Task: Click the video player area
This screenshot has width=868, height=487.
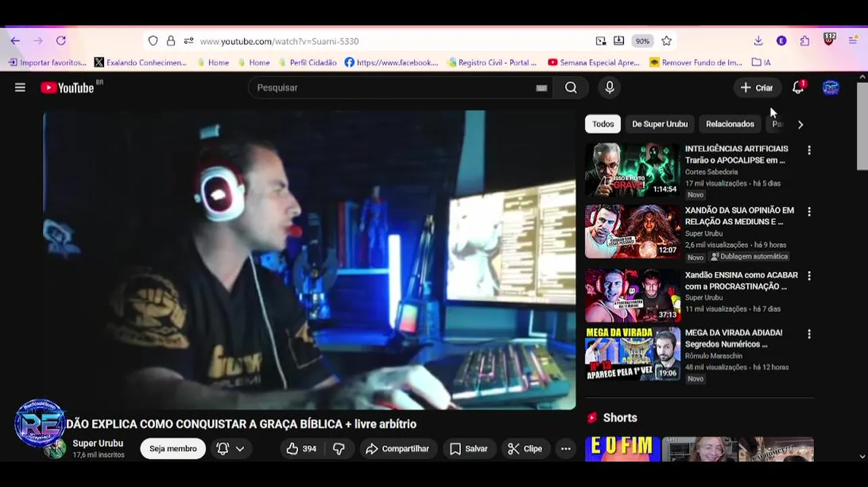Action: coord(309,260)
